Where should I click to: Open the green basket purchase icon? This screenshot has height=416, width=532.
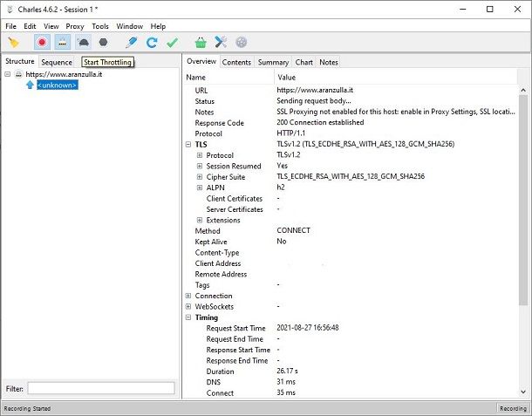(201, 43)
